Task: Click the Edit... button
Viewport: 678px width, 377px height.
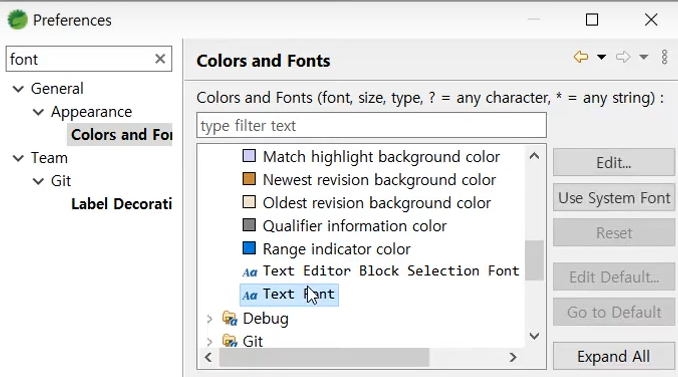Action: (614, 163)
